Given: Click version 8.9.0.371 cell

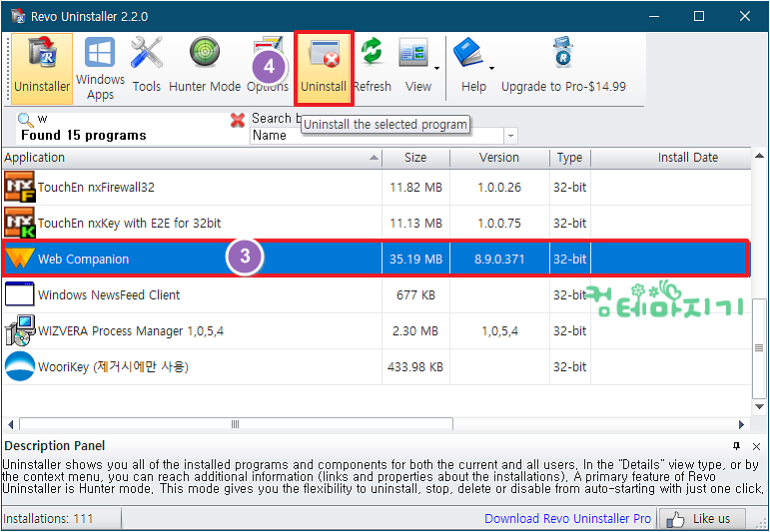Looking at the screenshot, I should (x=499, y=260).
